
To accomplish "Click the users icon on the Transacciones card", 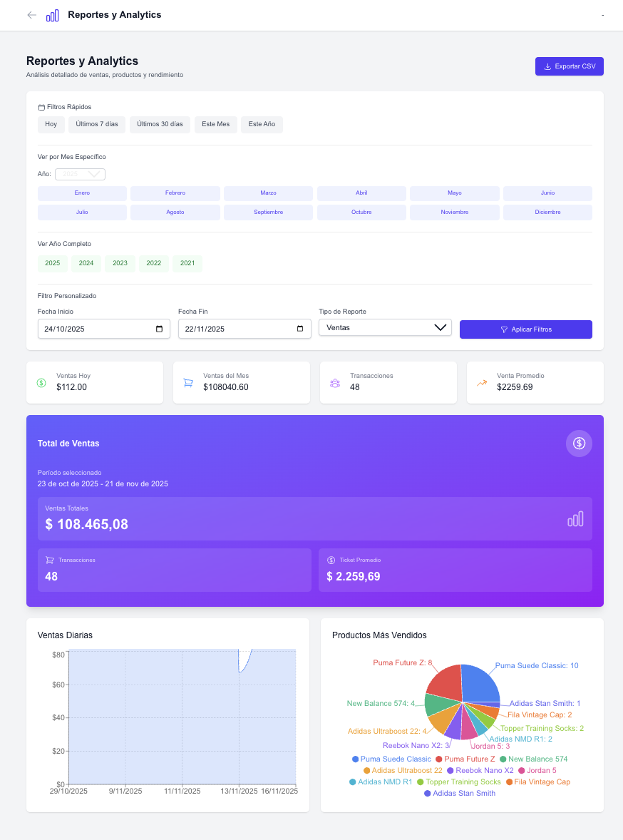I will pyautogui.click(x=335, y=382).
